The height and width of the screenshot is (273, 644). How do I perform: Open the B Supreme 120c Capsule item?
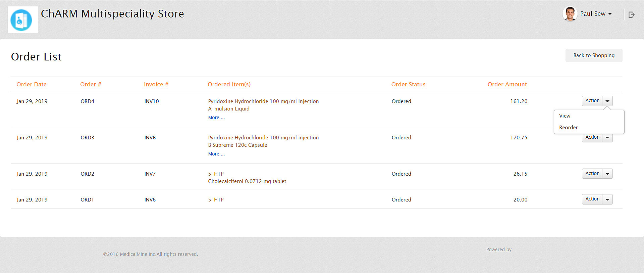(237, 145)
